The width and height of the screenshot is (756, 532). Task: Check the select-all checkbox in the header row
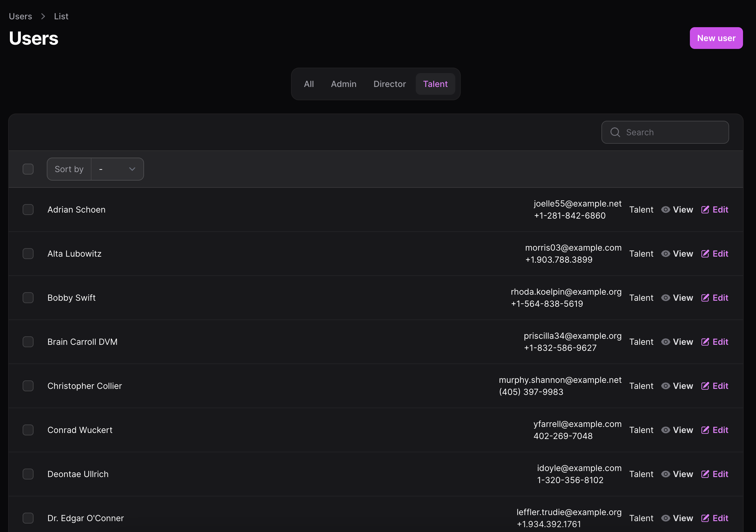tap(28, 169)
